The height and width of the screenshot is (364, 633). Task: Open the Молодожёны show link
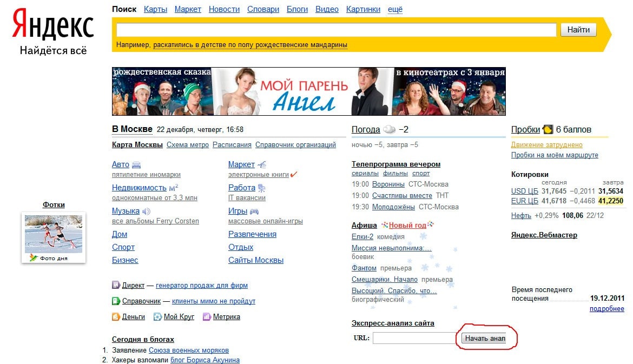(394, 207)
